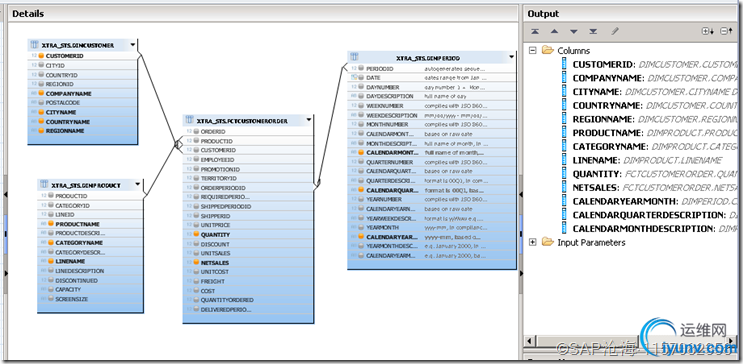Click the pencil edit icon in Output
The image size is (743, 364).
coord(615,31)
